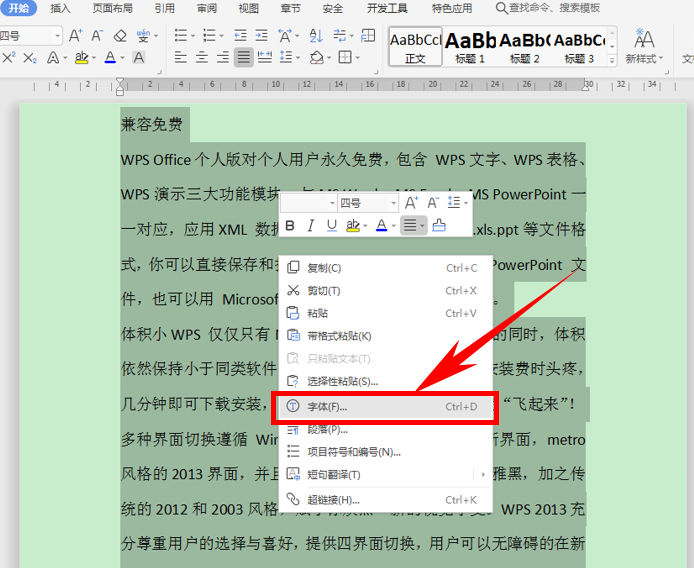Click the paragraph shading bucket icon
The width and height of the screenshot is (694, 568).
click(316, 58)
